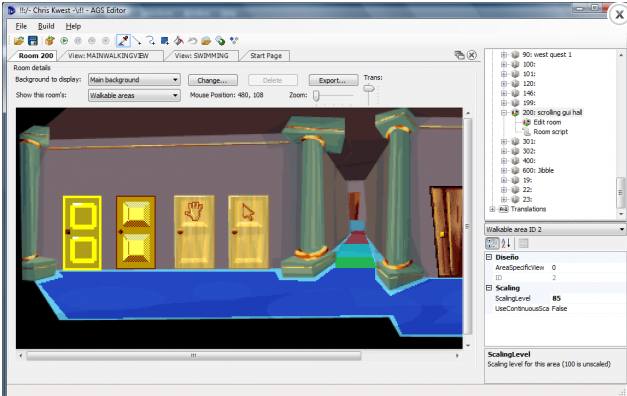Viewport: 627px width, 396px height.
Task: Click the Save game floppy disk icon
Action: (x=33, y=40)
